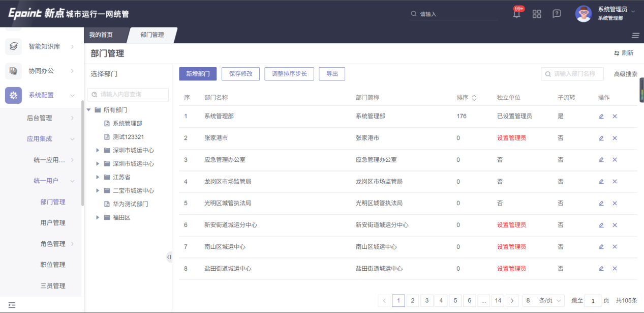Image resolution: width=644 pixels, height=313 pixels.
Task: Click 设置管理员 in the 南山区城运中心 row
Action: 511,247
